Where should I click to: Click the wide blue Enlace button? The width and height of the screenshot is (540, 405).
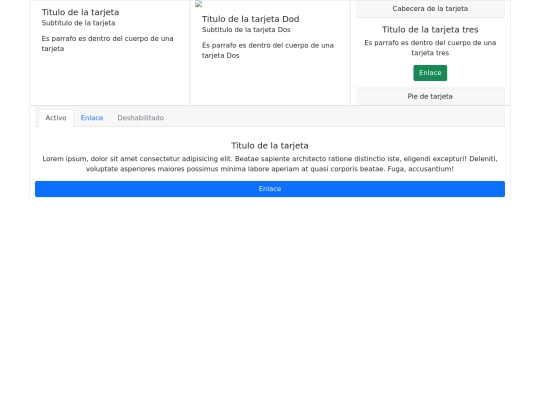[270, 189]
